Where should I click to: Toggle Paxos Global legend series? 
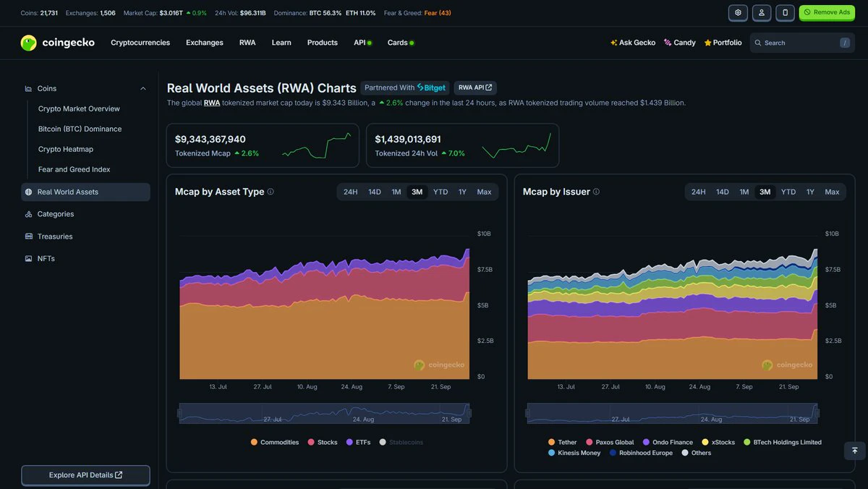point(610,442)
